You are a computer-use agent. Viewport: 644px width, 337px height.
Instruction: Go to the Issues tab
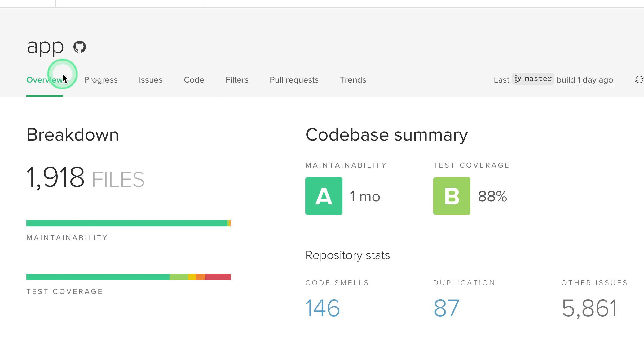[151, 80]
